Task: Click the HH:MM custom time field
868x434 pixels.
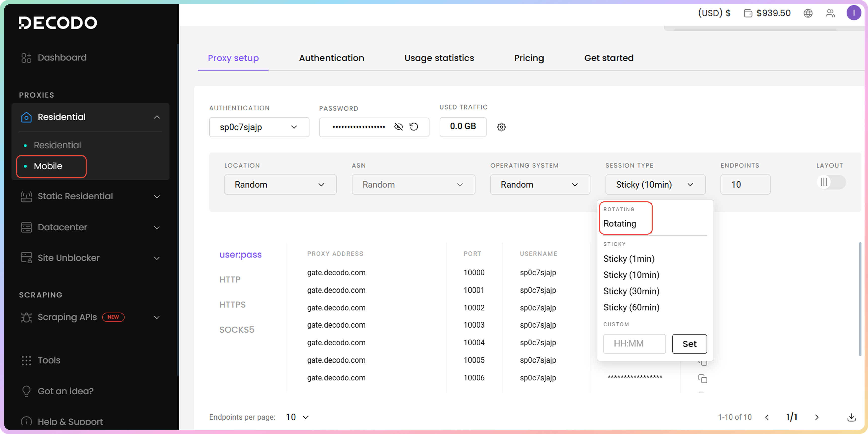Action: tap(634, 344)
